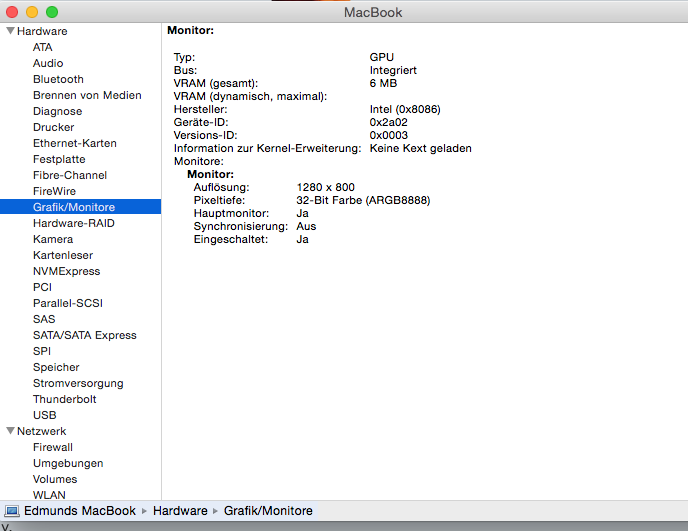The width and height of the screenshot is (688, 531).
Task: Collapse the Netzwerk section triangle
Action: point(11,431)
